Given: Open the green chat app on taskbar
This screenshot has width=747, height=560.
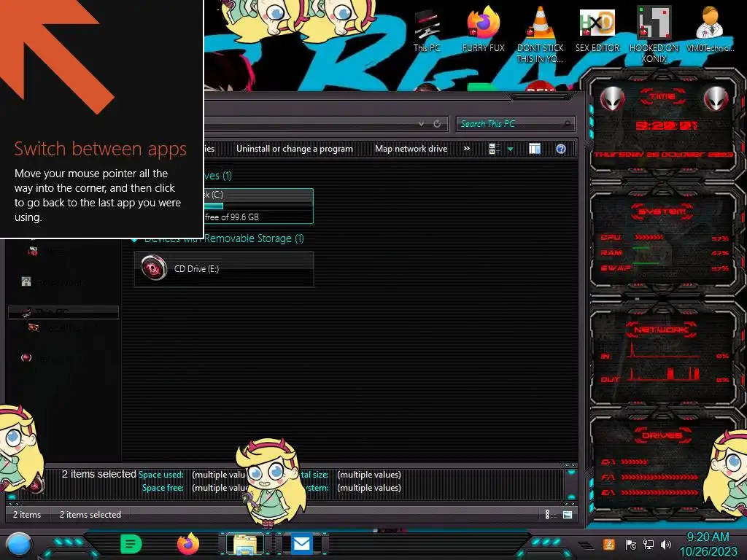Looking at the screenshot, I should (x=131, y=544).
